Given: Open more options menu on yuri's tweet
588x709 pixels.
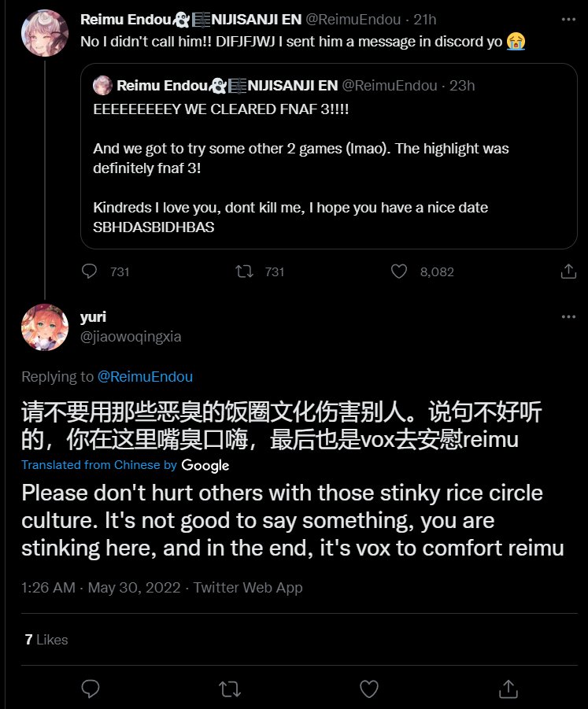Looking at the screenshot, I should (x=568, y=316).
